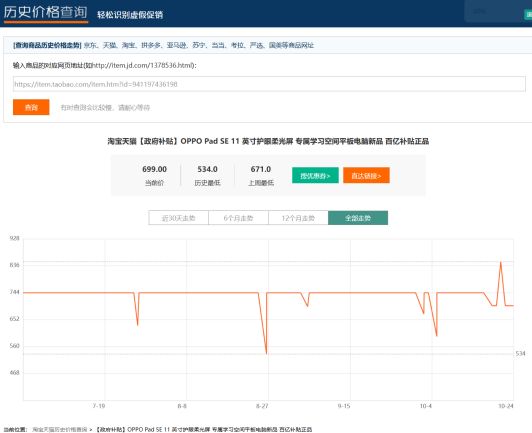Click the product URL input field
Image resolution: width=532 pixels, height=433 pixels.
[269, 84]
